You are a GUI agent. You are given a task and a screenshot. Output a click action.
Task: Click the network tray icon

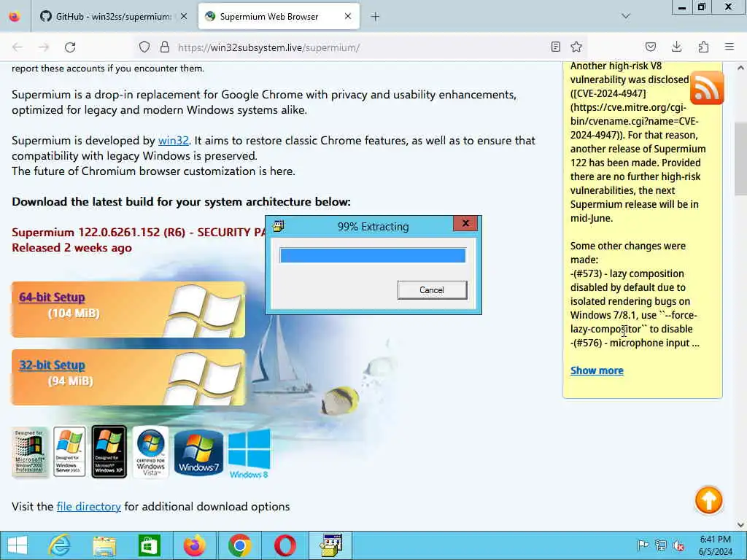coord(660,545)
